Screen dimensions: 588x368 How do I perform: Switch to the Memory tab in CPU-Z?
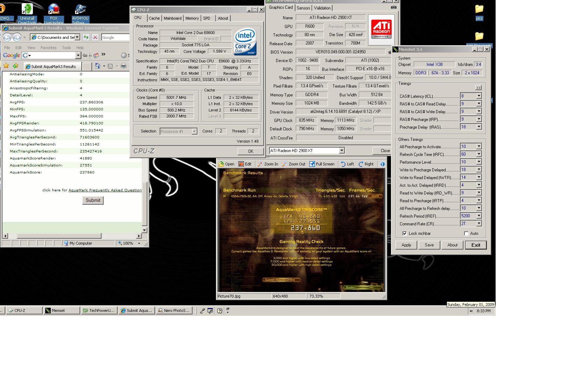pos(192,18)
